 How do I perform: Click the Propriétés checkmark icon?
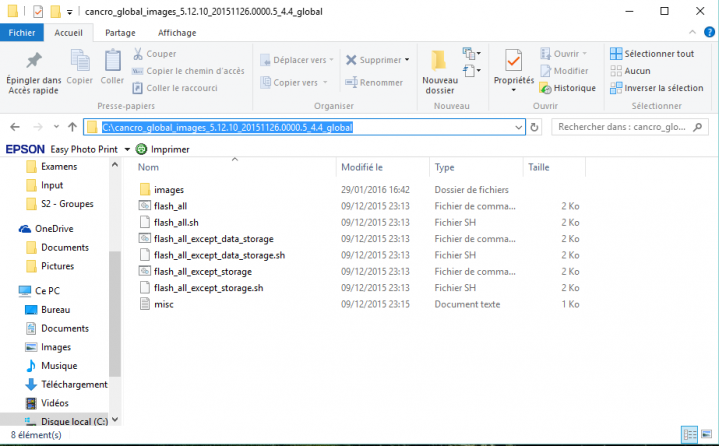coord(514,61)
